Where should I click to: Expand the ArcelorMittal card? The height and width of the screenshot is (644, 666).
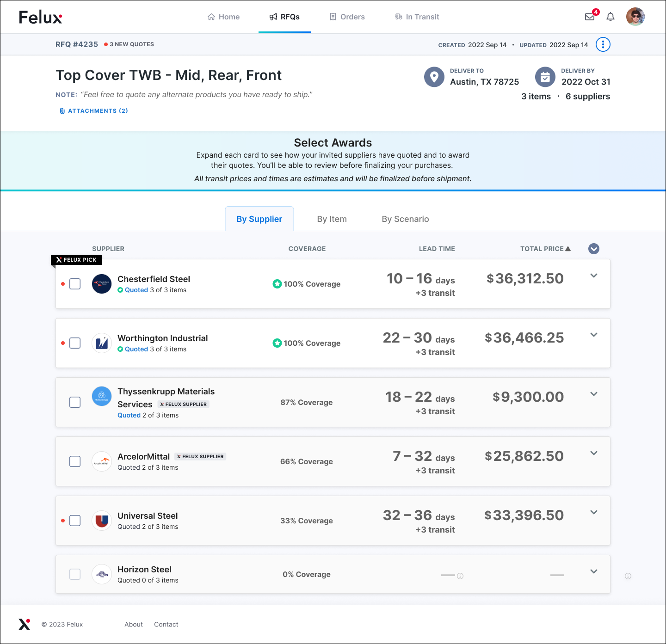point(594,453)
